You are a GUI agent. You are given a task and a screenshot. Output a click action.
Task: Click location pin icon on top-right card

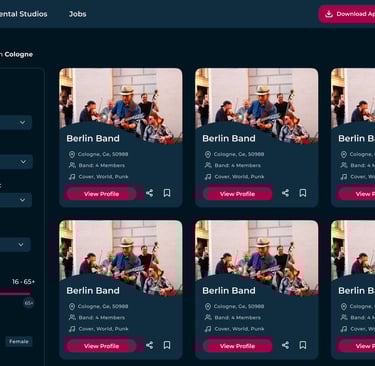pyautogui.click(x=344, y=154)
